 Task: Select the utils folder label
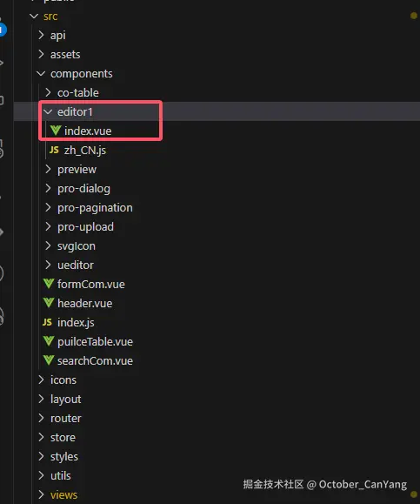60,476
